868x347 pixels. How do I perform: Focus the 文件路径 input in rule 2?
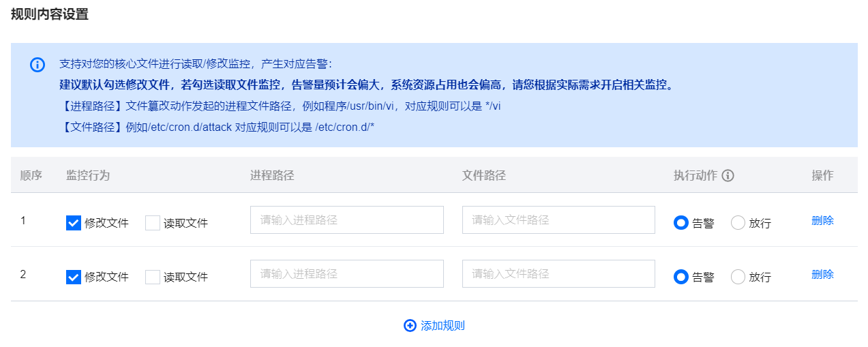tap(558, 274)
